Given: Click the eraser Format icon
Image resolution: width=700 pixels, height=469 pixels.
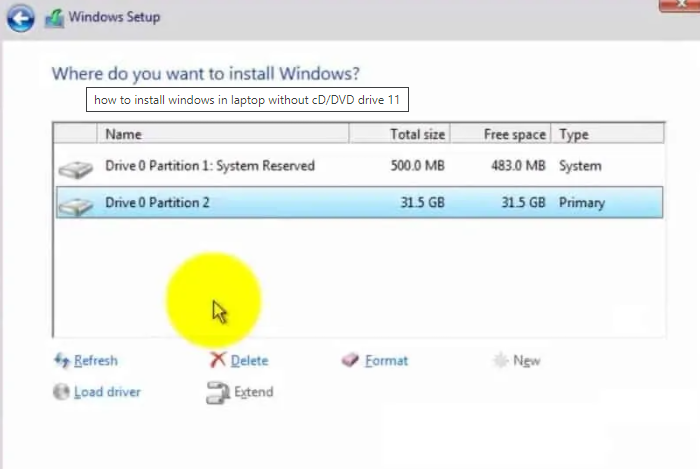Looking at the screenshot, I should point(350,360).
